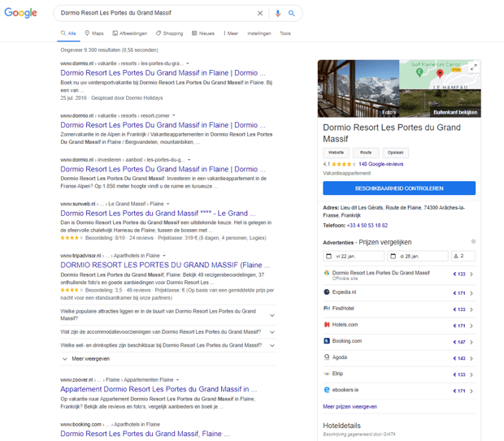Open the 148 Google-reviews link

point(381,164)
